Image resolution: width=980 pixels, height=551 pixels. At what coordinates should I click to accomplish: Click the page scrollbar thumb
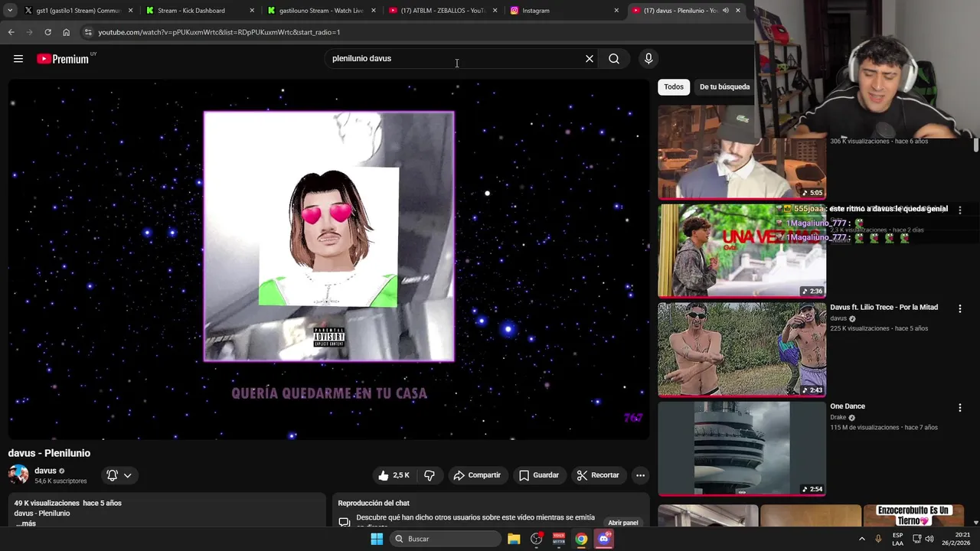coord(976,145)
